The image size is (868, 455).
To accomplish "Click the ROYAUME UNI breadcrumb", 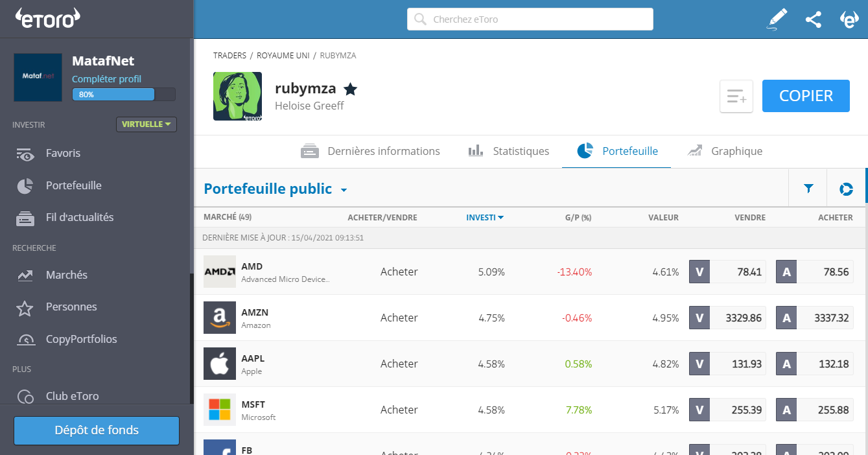I will click(283, 56).
